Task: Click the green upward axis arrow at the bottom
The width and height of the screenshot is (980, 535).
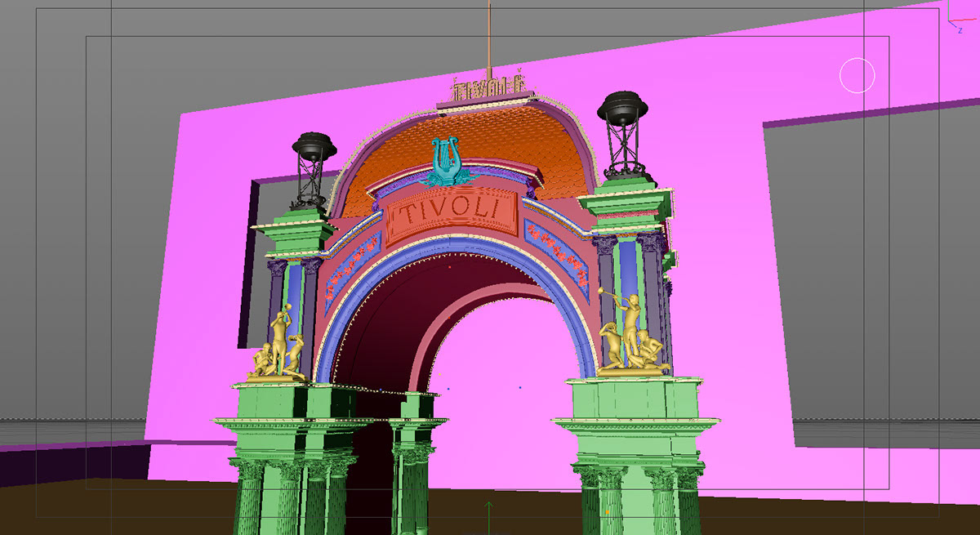Action: 488,515
